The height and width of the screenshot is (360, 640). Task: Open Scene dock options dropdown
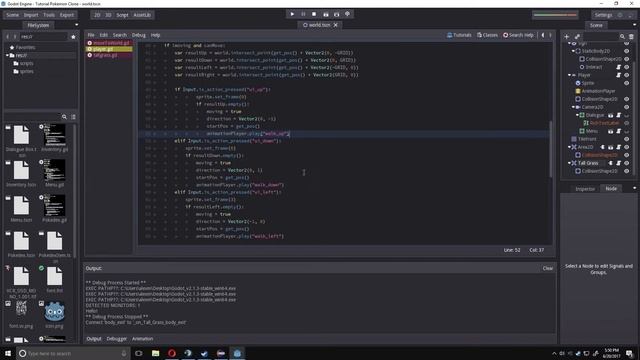634,25
